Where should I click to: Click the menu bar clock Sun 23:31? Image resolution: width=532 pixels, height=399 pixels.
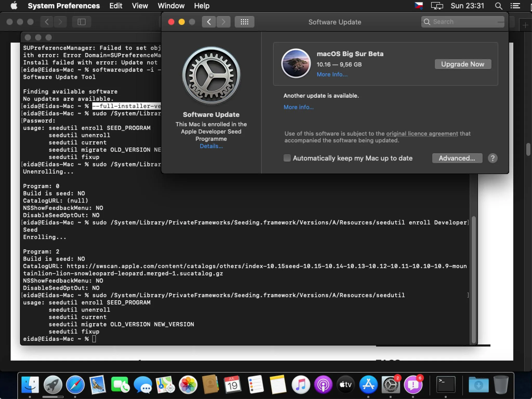point(467,6)
